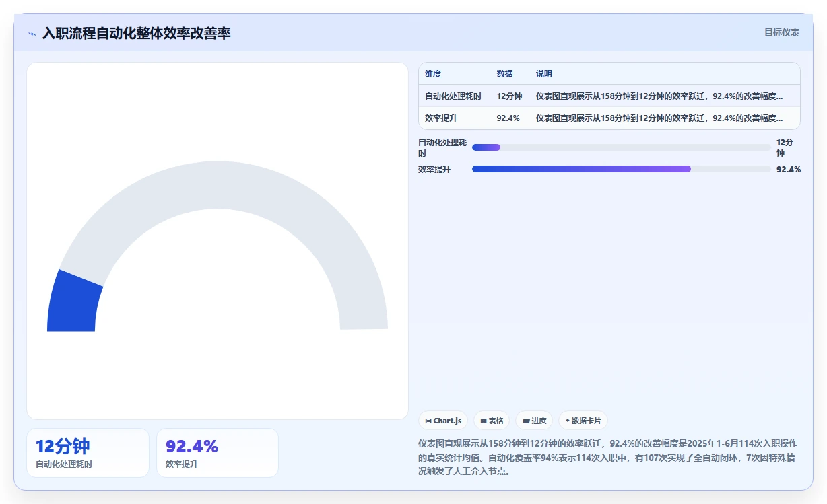
Task: Select the 效率提升 table cell
Action: [x=441, y=118]
